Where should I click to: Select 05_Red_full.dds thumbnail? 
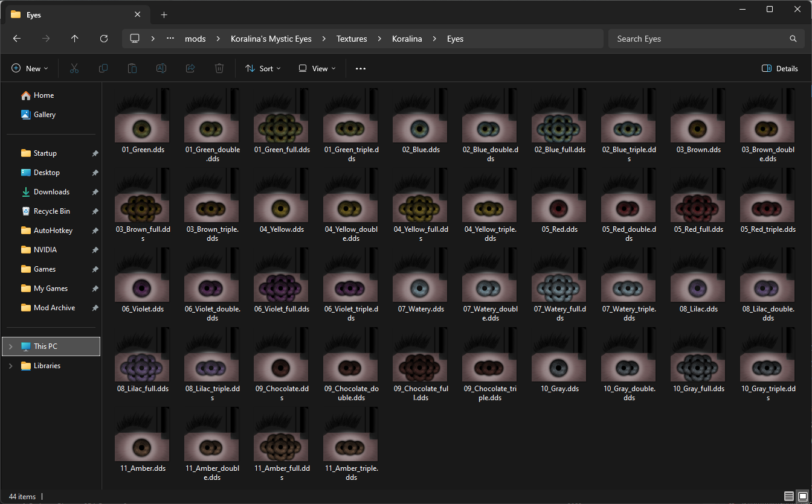698,195
